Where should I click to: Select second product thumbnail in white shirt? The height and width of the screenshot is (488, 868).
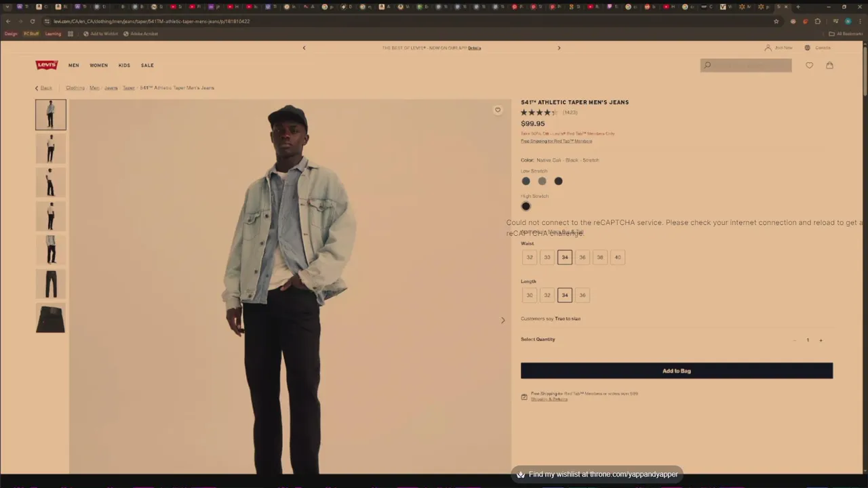pos(51,148)
